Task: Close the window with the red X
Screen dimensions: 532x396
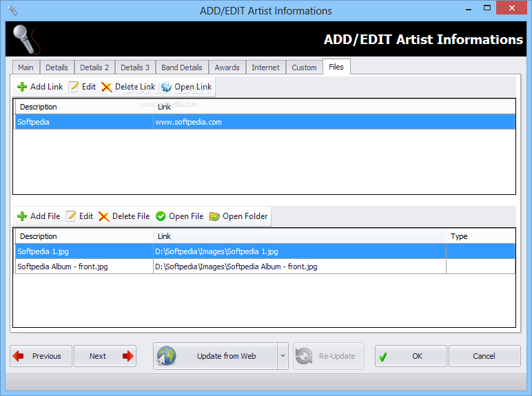Action: (511, 8)
